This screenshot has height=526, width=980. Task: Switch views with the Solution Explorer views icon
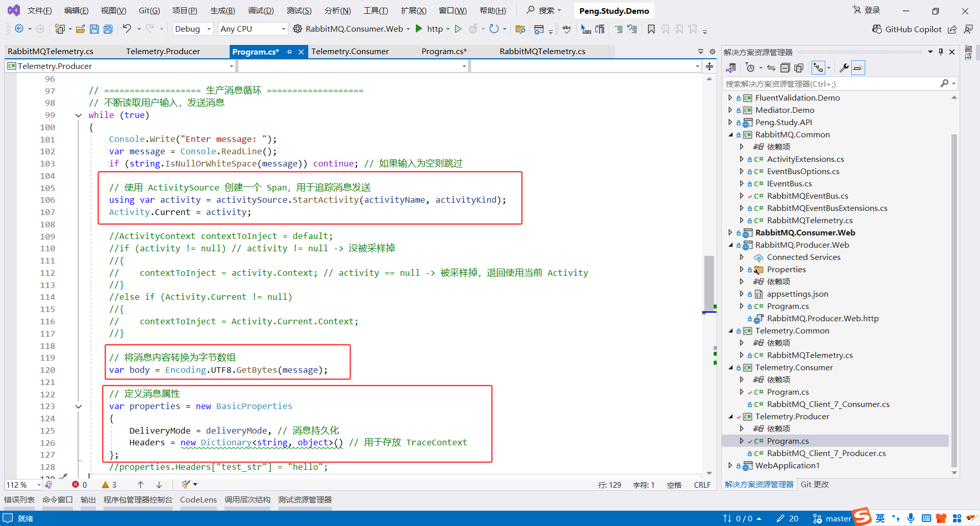tap(731, 68)
